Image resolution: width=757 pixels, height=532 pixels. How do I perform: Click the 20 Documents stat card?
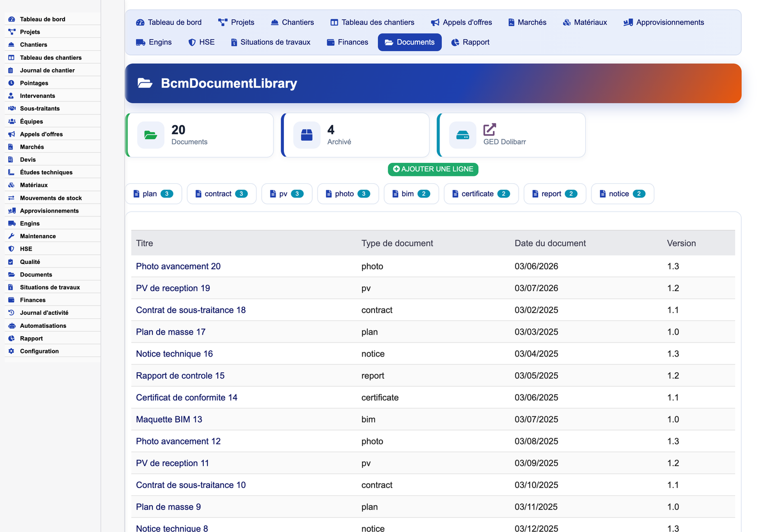(200, 135)
